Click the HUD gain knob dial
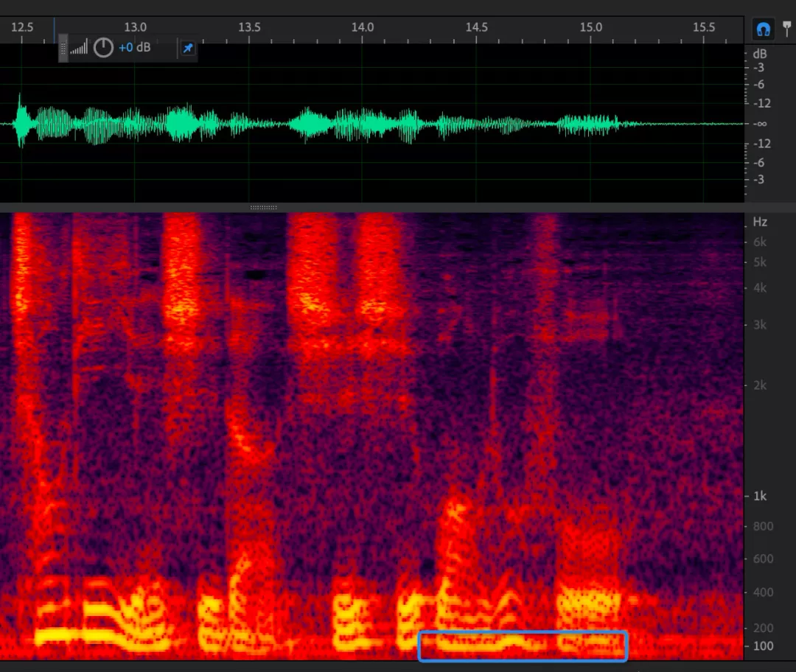The width and height of the screenshot is (796, 672). [x=104, y=48]
